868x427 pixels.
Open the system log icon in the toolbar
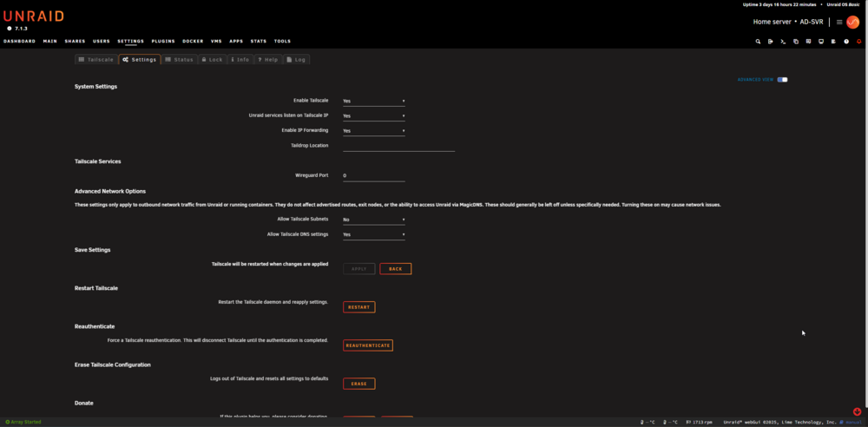(x=833, y=42)
